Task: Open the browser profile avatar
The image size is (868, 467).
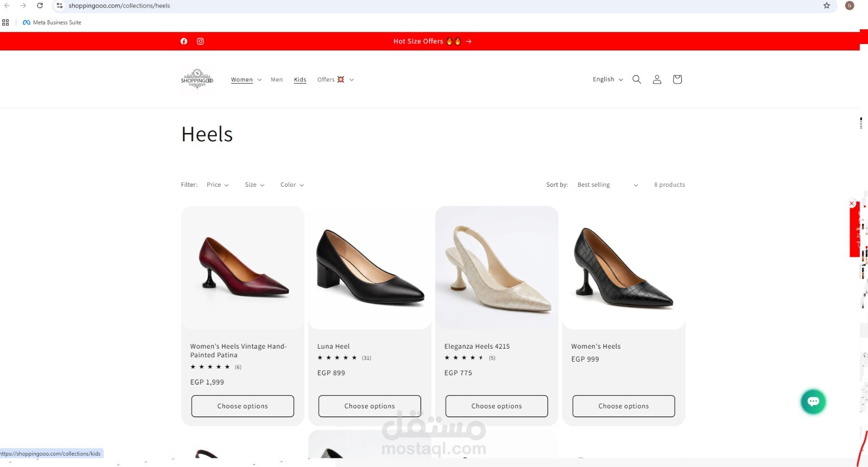Action: pyautogui.click(x=850, y=5)
